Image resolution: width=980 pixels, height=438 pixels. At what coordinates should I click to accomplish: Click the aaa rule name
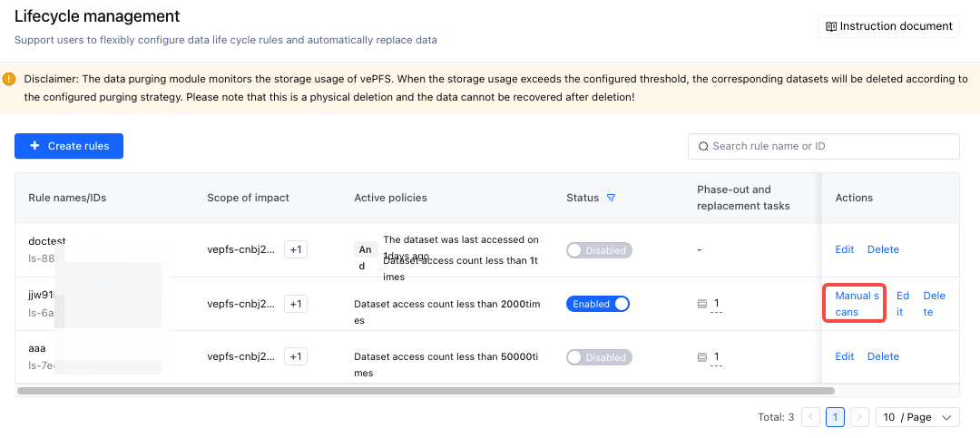pyautogui.click(x=37, y=348)
